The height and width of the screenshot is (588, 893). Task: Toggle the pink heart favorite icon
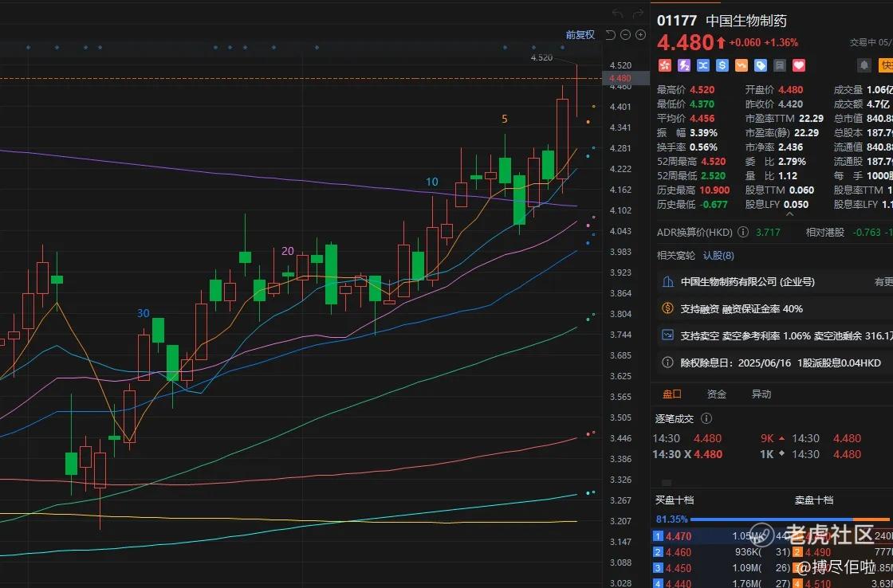(799, 65)
